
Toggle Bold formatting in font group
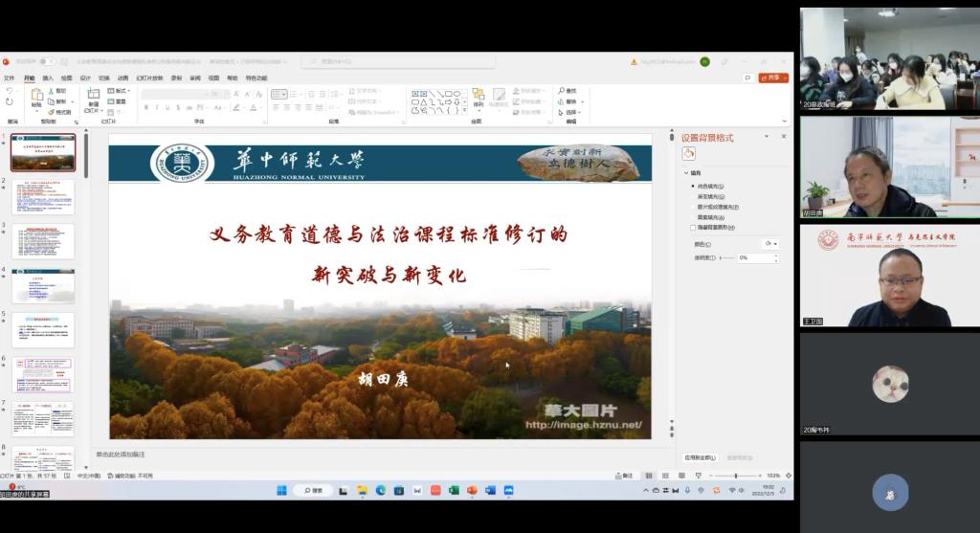click(x=146, y=107)
